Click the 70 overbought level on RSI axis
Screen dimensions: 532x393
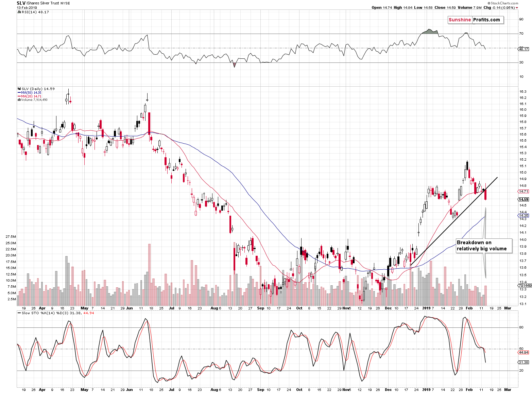(521, 34)
